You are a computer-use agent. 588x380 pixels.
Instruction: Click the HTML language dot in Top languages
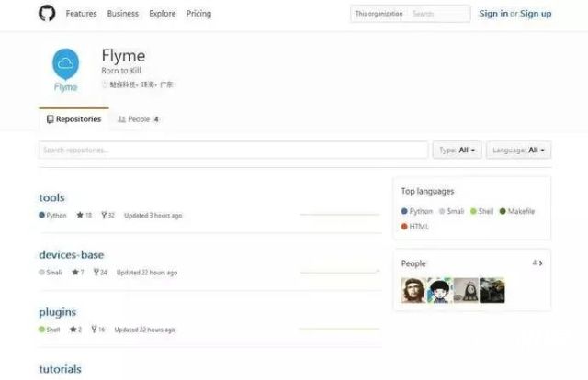pos(404,227)
